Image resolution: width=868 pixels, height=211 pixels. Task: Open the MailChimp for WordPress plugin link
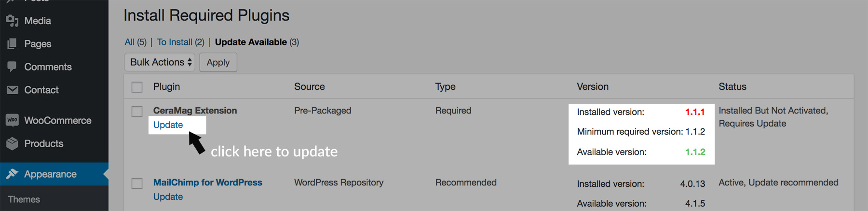[207, 183]
